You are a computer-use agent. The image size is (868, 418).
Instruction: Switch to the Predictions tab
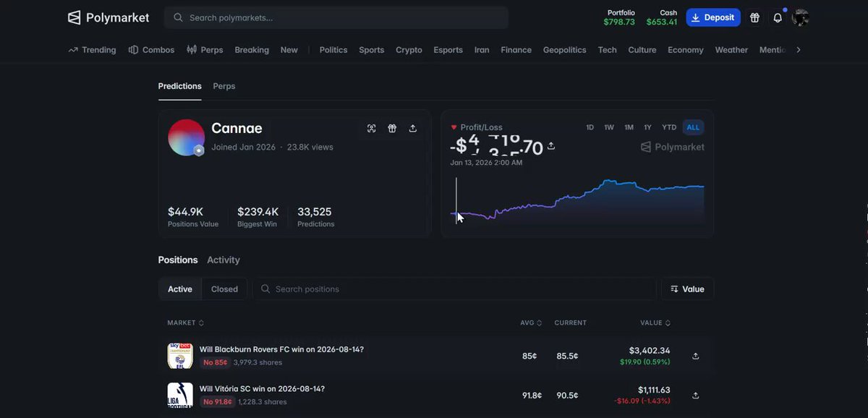pos(180,86)
